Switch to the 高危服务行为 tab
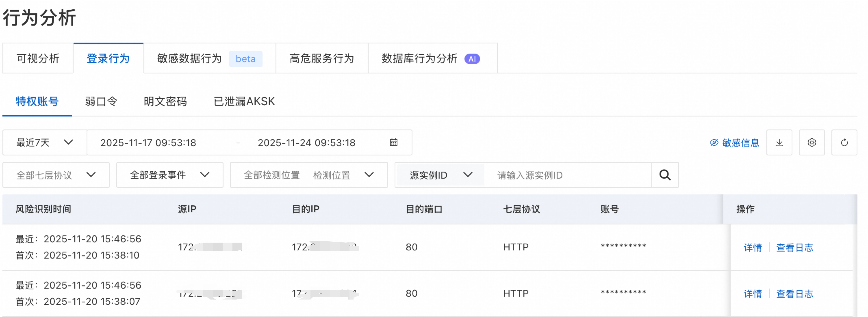 pyautogui.click(x=321, y=59)
